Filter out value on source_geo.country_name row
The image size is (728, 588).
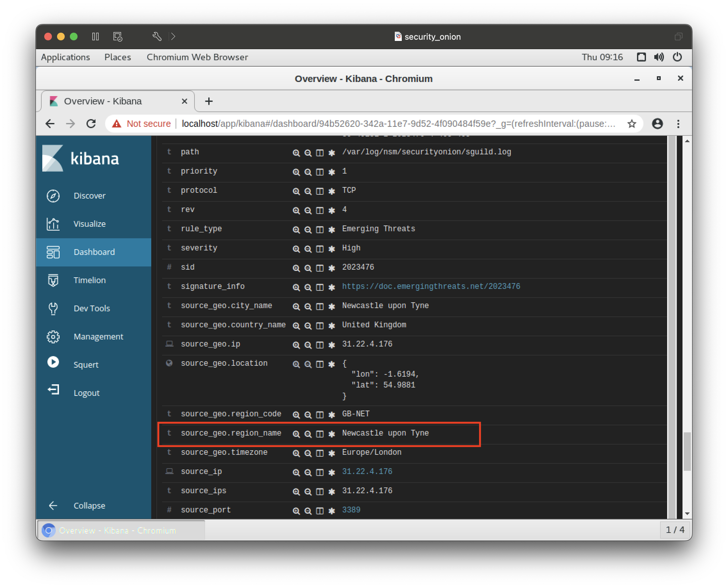(308, 326)
